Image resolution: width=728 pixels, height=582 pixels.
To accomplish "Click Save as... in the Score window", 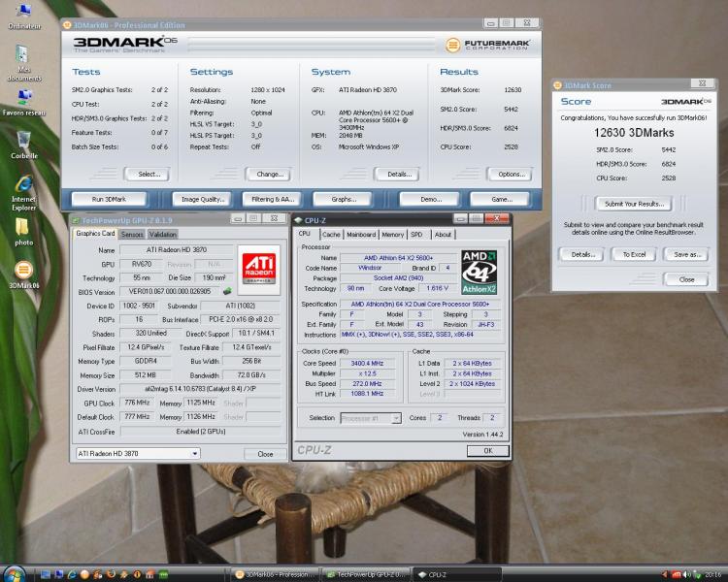I will click(686, 254).
